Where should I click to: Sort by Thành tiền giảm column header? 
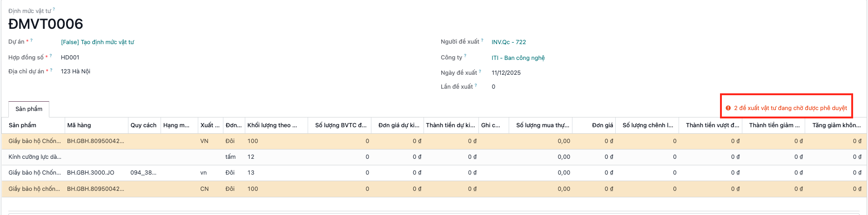pos(774,125)
